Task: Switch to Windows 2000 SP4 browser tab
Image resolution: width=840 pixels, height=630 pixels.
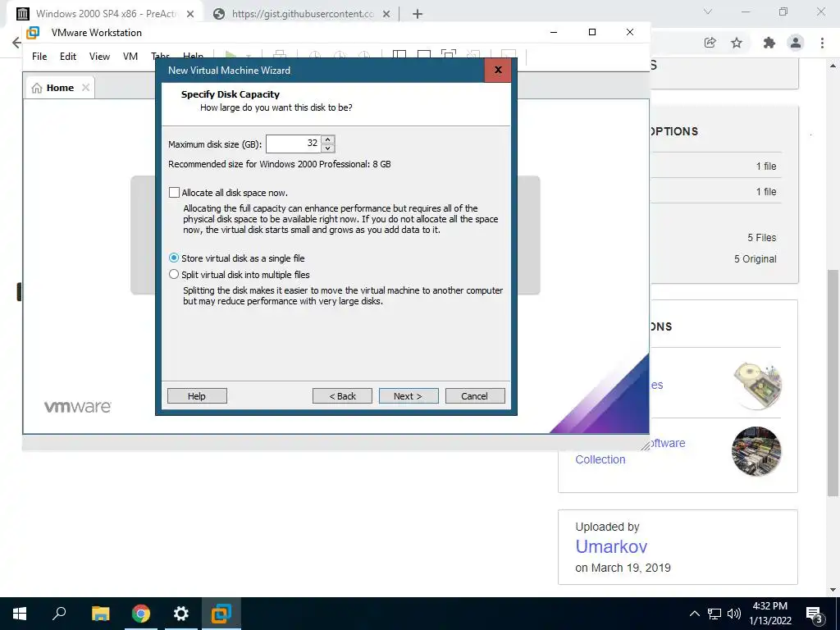Action: point(105,14)
